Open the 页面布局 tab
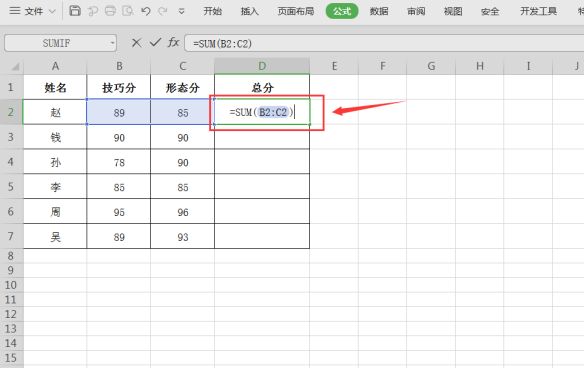Image resolution: width=584 pixels, height=368 pixels. (x=296, y=11)
